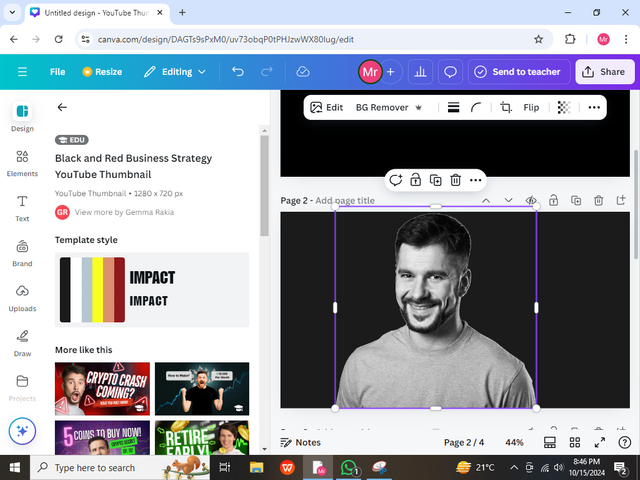Select the Retire Early template
The height and width of the screenshot is (480, 640).
(x=202, y=438)
